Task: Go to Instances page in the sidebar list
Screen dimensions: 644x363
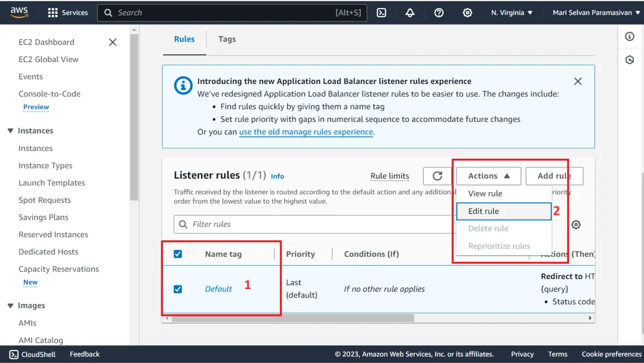Action: pos(36,148)
